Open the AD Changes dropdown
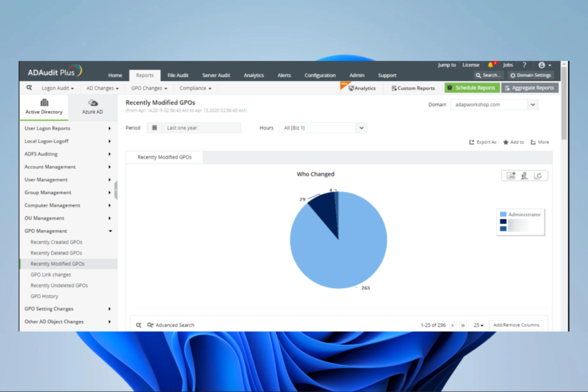This screenshot has height=392, width=588. 102,88
